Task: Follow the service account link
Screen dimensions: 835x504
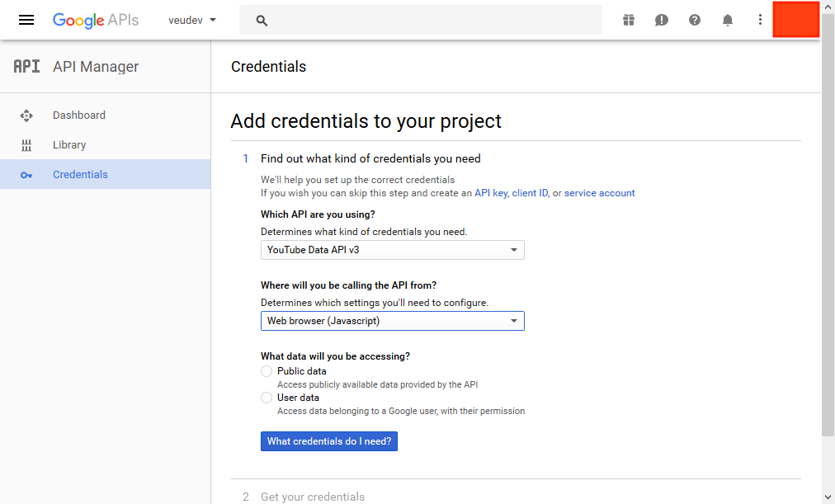Action: 599,193
